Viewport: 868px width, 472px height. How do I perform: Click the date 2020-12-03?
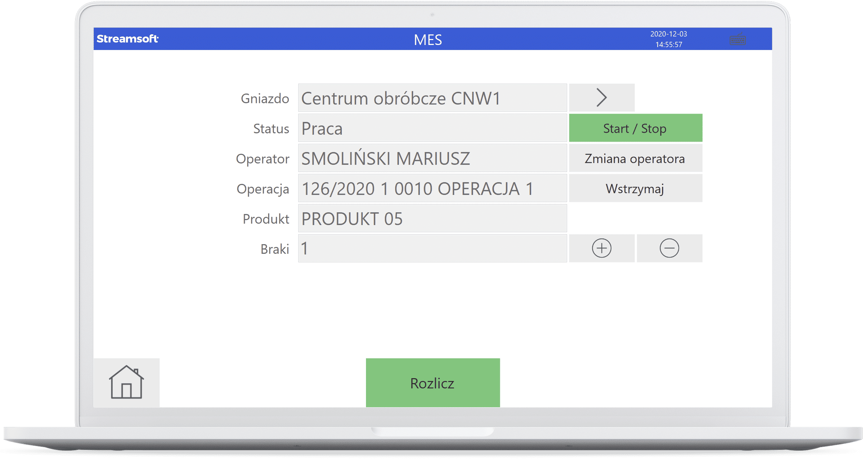tap(669, 34)
